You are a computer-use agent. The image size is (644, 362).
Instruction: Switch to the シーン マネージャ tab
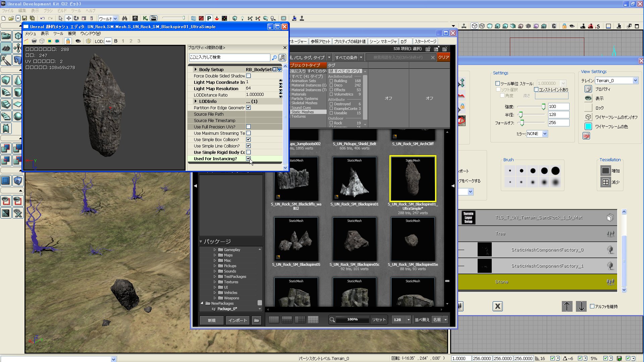coord(383,41)
